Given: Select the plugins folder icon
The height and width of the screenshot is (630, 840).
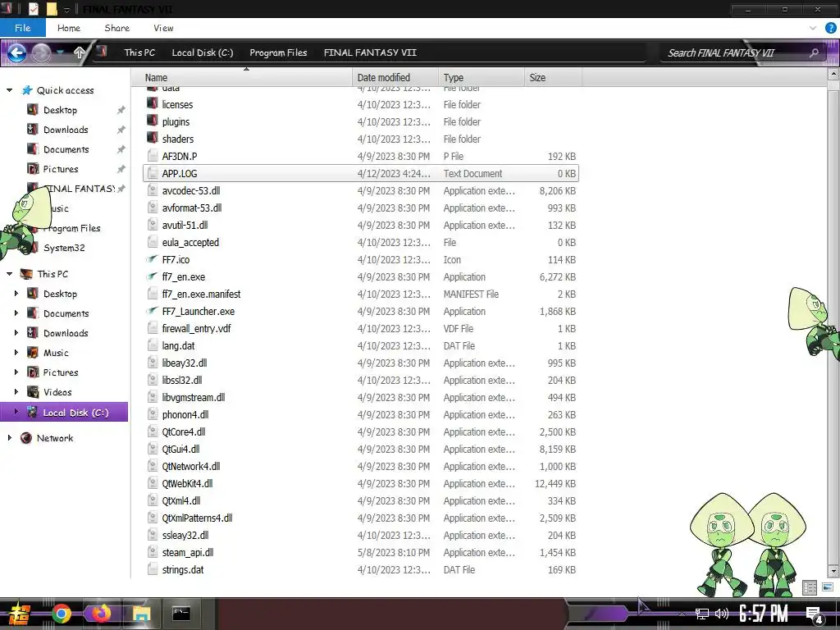Looking at the screenshot, I should (153, 121).
